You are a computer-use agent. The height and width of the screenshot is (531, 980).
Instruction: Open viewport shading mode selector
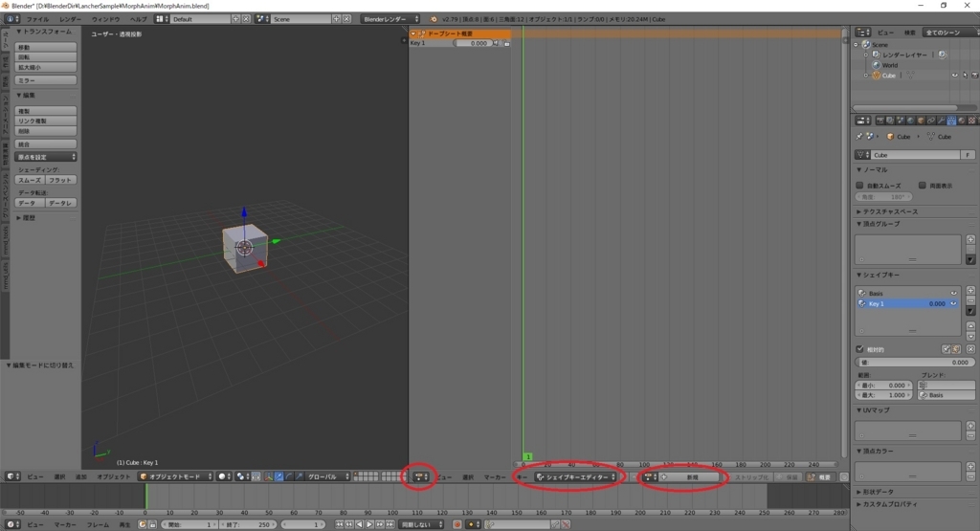tap(226, 476)
